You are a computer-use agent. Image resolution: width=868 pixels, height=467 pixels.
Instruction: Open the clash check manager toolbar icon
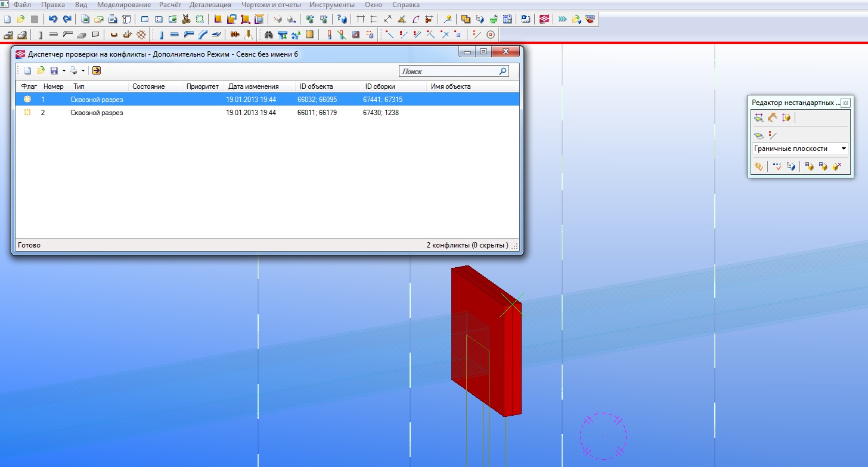pos(544,19)
